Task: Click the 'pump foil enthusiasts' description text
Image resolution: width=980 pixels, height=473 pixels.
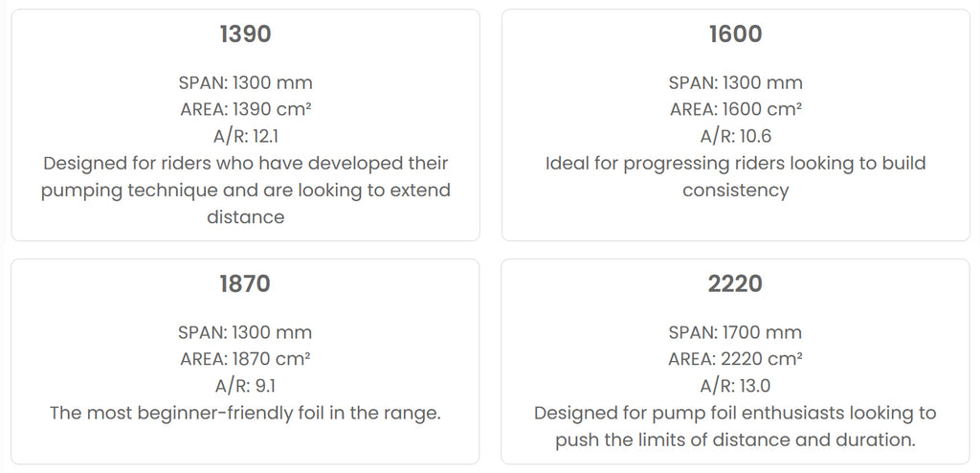Action: (x=735, y=426)
